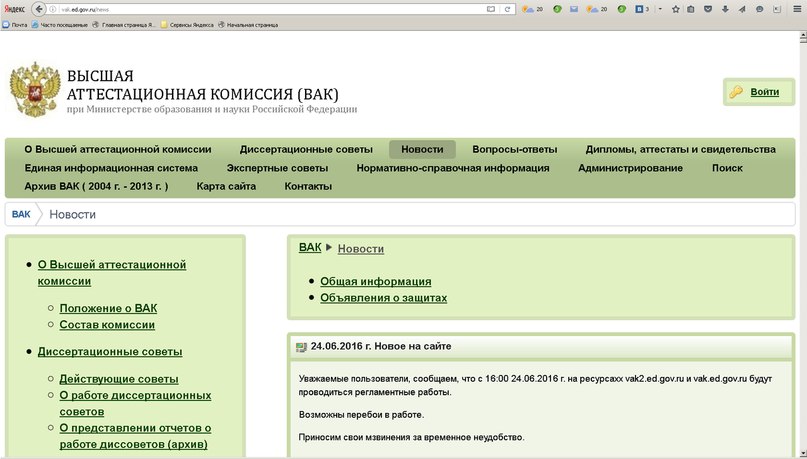Open Вопросы-ответы menu item
The image size is (807, 459).
pos(515,150)
